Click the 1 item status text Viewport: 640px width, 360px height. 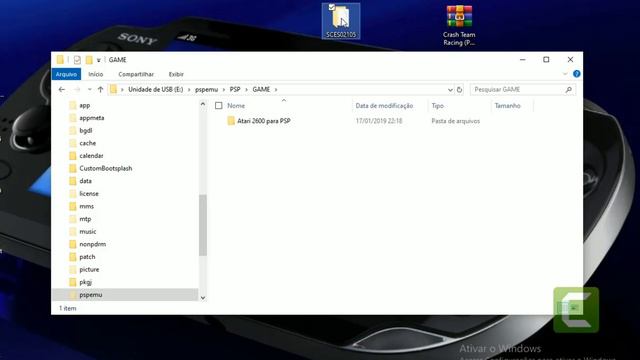tap(68, 309)
